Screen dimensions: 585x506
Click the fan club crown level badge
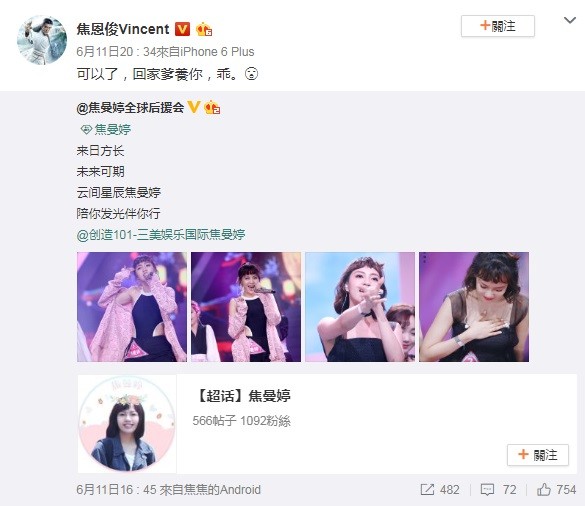(x=212, y=107)
